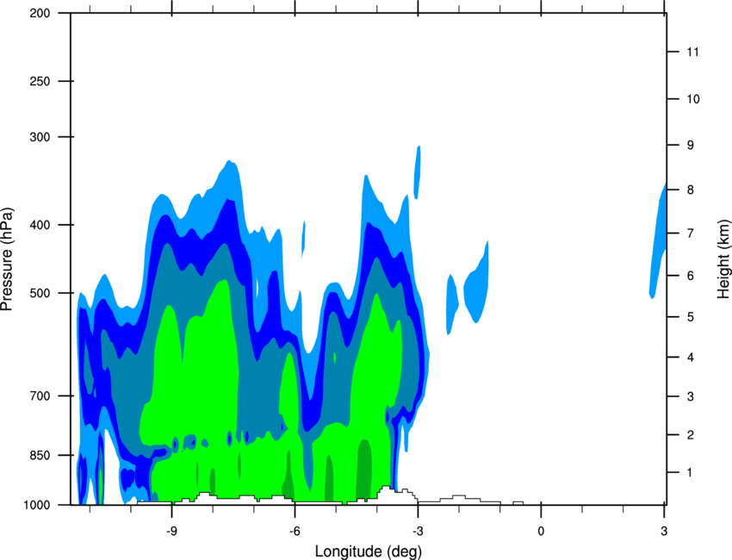Image resolution: width=732 pixels, height=560 pixels.
Task: Click the 400 pressure tick label
Action: [40, 225]
